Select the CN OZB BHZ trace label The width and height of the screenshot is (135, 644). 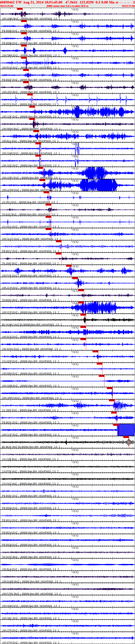[31, 460]
